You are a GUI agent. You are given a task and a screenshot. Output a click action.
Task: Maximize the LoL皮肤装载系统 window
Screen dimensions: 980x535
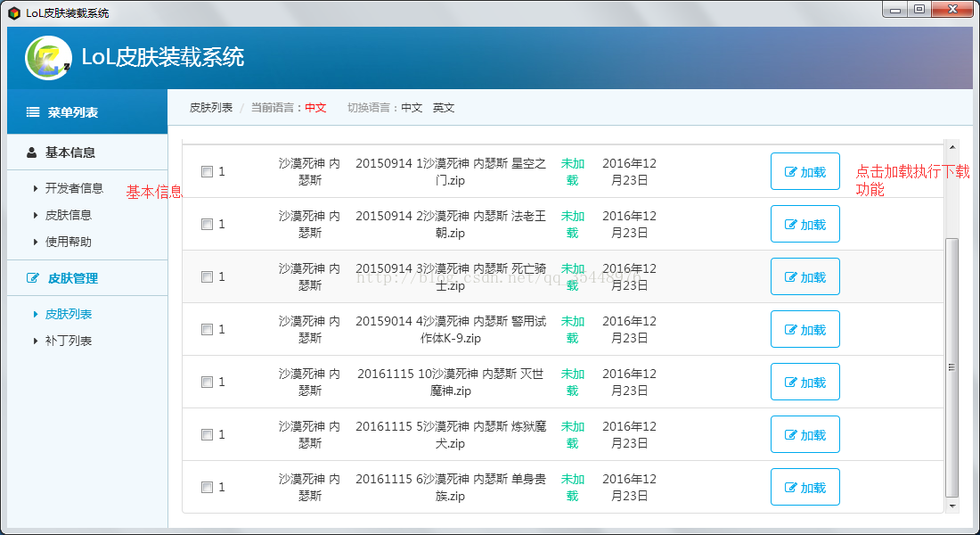(x=919, y=10)
